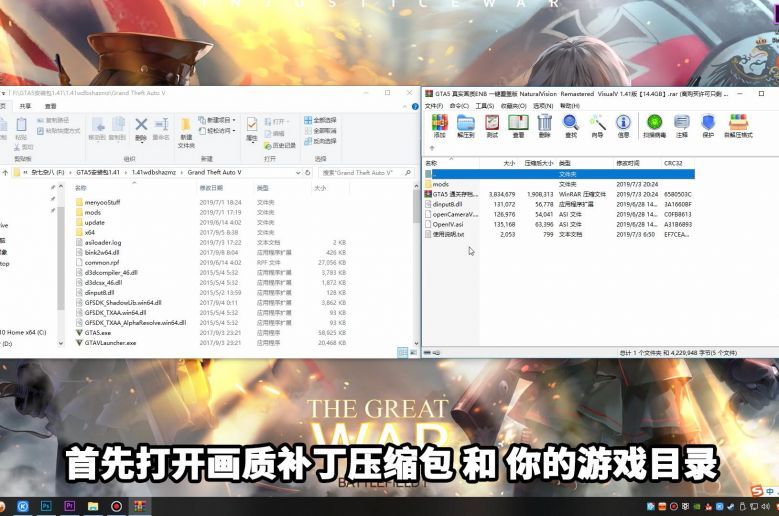
Task: Select GTAVLauncher.exe in Explorer file list
Action: 110,343
